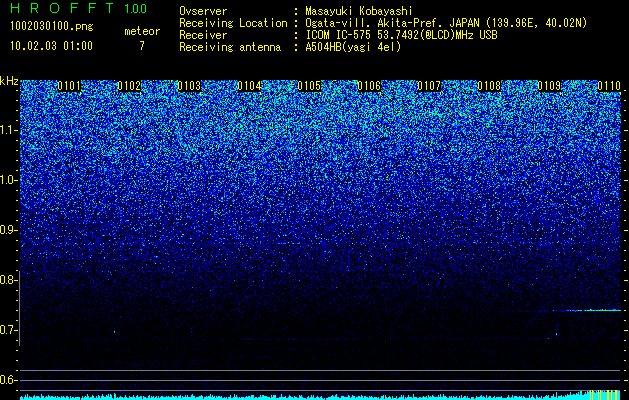Click the timestamp 10.02.03 01:00
The image size is (629, 400).
click(x=51, y=46)
